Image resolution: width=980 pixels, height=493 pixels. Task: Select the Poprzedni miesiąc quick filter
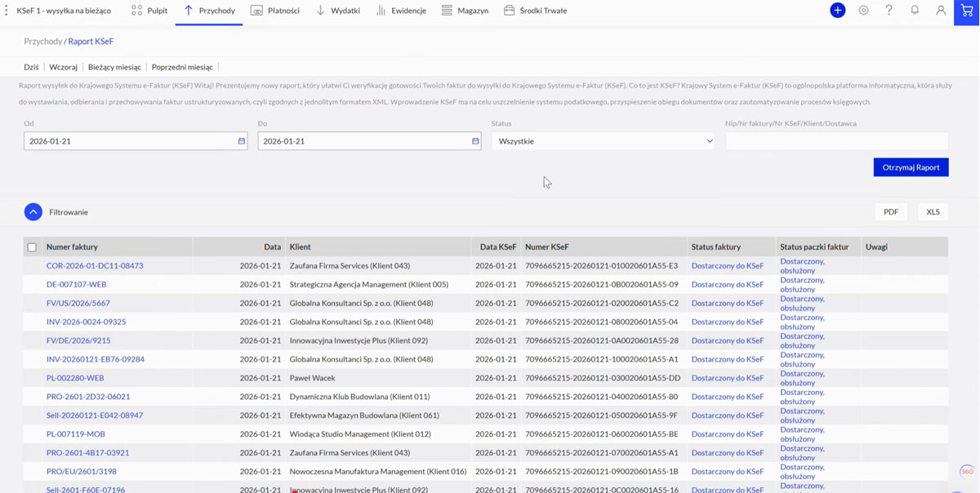pos(182,67)
